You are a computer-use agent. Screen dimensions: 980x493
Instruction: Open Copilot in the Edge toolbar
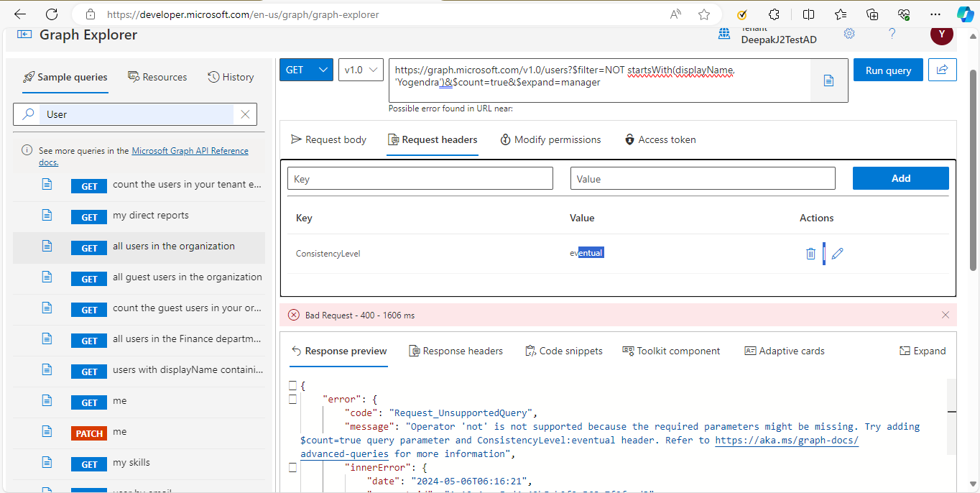click(x=964, y=14)
